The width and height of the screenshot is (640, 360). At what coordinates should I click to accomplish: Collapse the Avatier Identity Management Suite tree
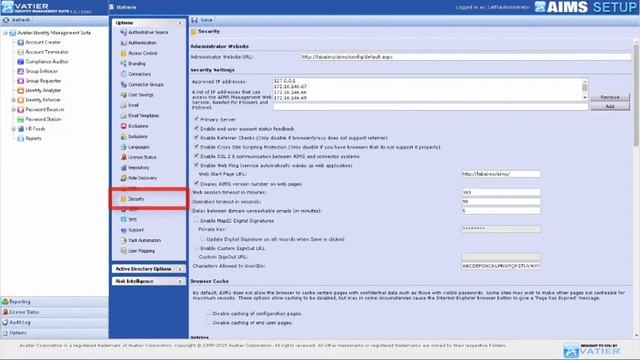click(x=5, y=33)
